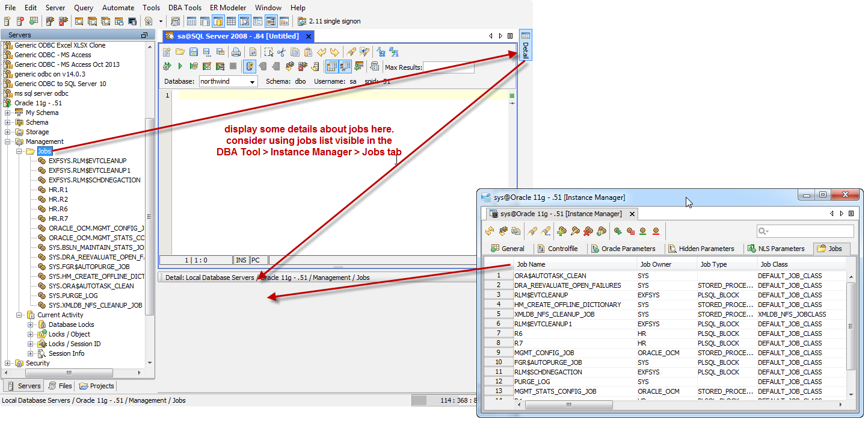Click the Drop Job red X icon
868x422 pixels.
pos(588,231)
